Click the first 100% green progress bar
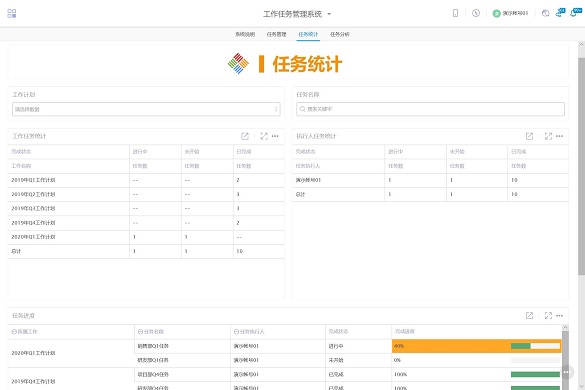 click(x=535, y=374)
